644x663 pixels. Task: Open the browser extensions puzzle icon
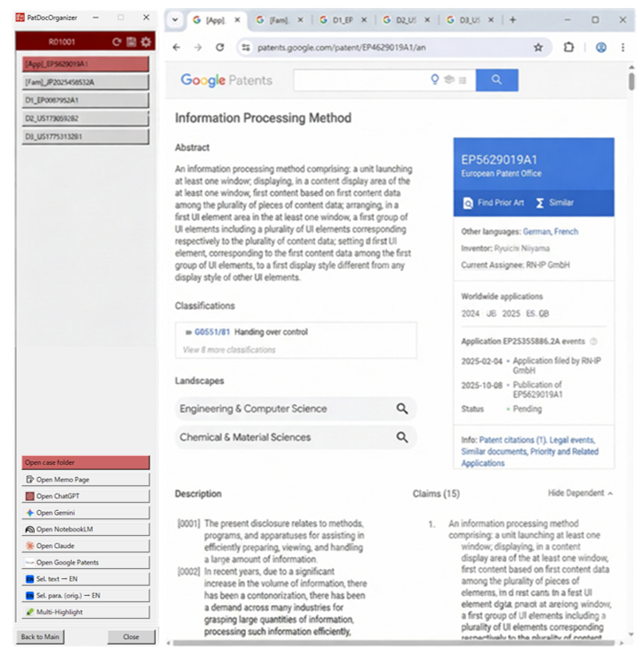[x=569, y=47]
